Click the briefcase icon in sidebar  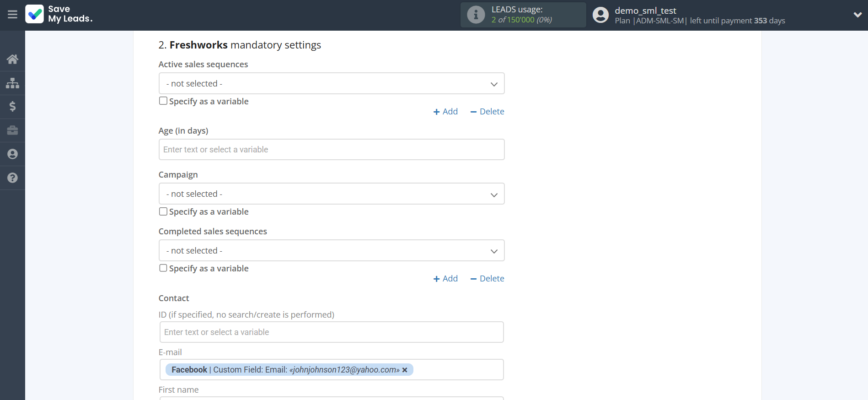pos(12,130)
